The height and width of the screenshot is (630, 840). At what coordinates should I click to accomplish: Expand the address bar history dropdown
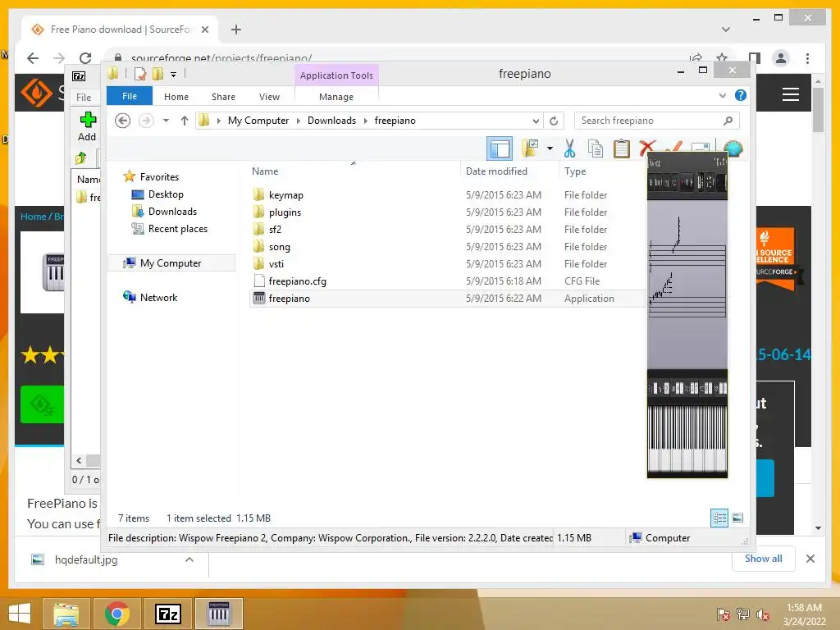(536, 121)
